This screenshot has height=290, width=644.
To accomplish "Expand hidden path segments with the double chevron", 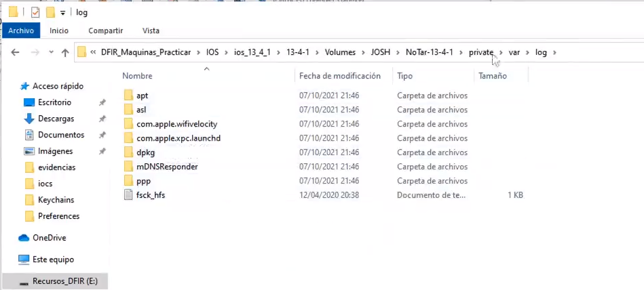I will coord(93,52).
